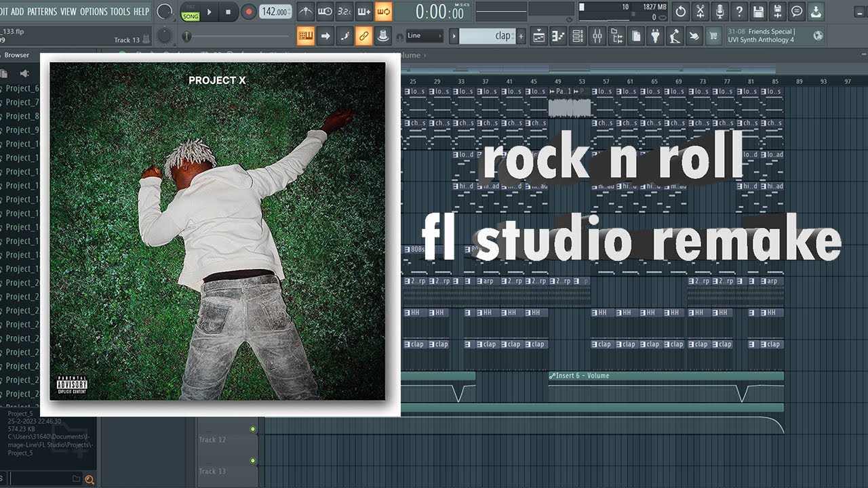This screenshot has height=488, width=868.
Task: Click the help question mark icon
Action: [739, 12]
